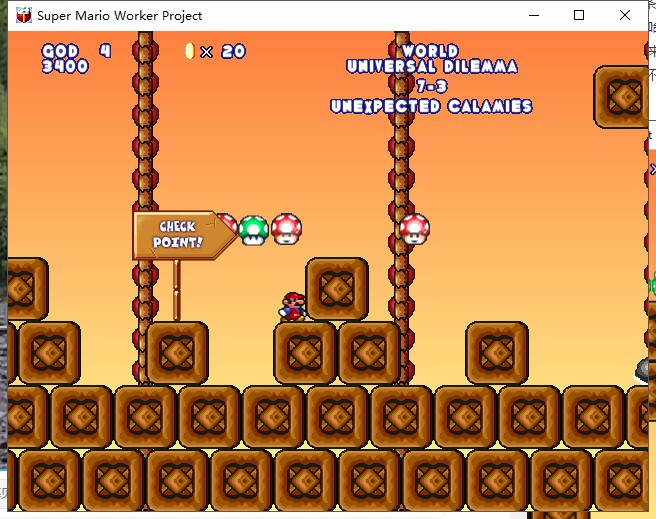
Task: Click the CHECK POINT! arrow sign
Action: point(184,235)
